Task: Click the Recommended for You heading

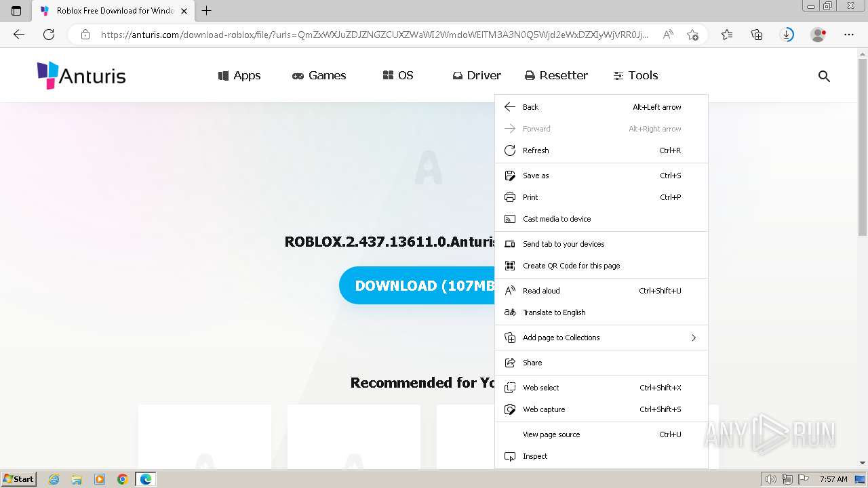Action: tap(422, 382)
